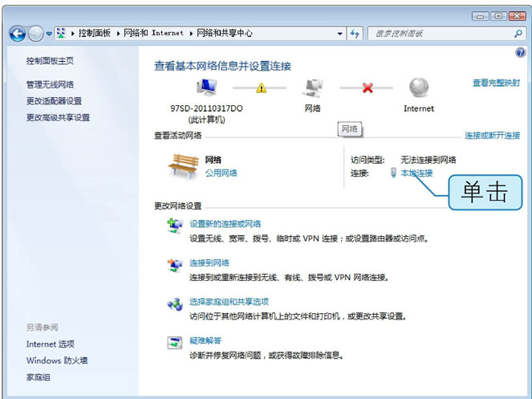Click 连接或断开连接 link
The image size is (532, 399).
[x=493, y=135]
